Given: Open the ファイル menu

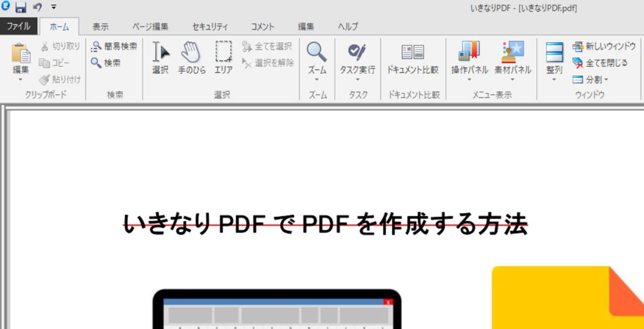Looking at the screenshot, I should [x=18, y=26].
